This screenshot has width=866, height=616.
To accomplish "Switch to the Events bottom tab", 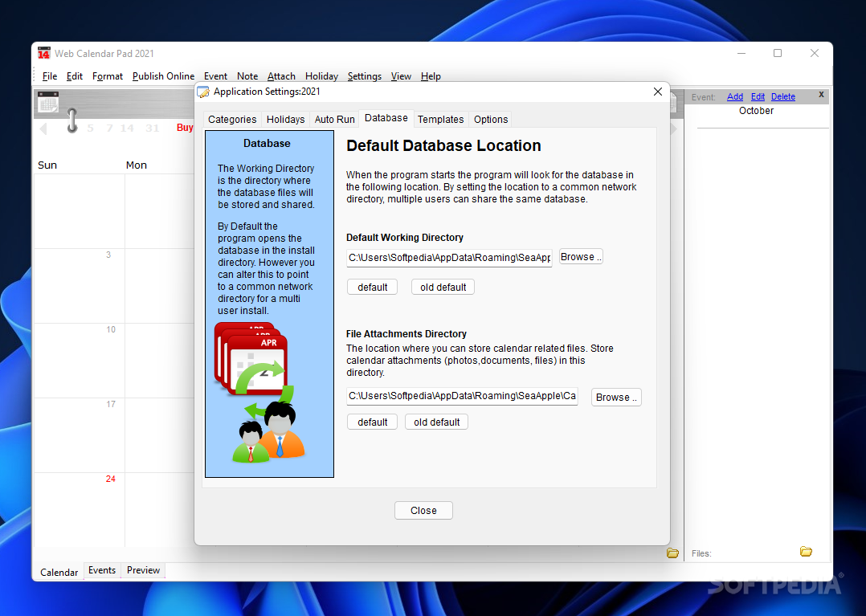I will click(x=102, y=570).
